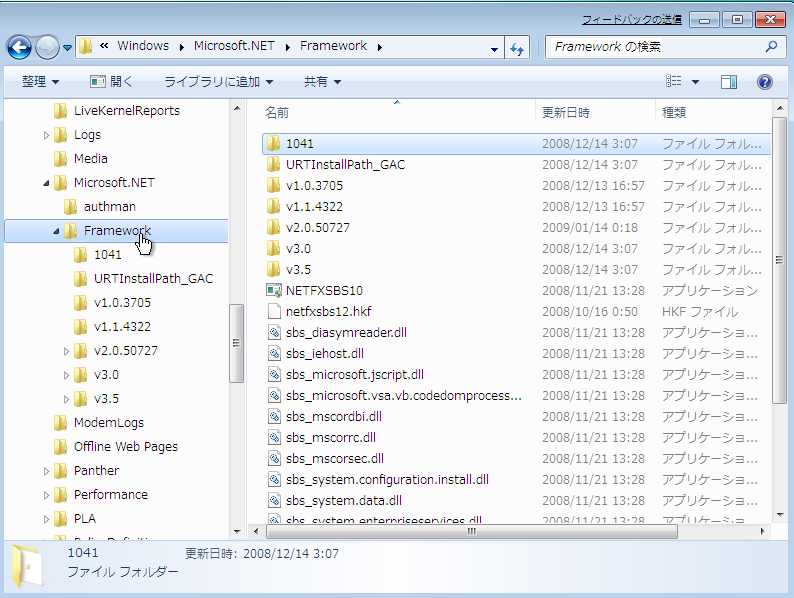Image resolution: width=794 pixels, height=598 pixels.
Task: Select the v3.5 folder icon in the file list
Action: coord(273,270)
